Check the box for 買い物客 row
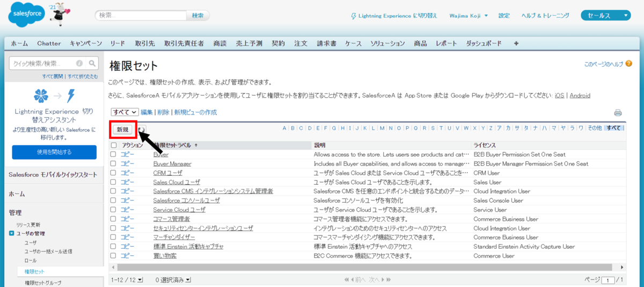Viewport: 644px width, 287px height. click(x=113, y=255)
